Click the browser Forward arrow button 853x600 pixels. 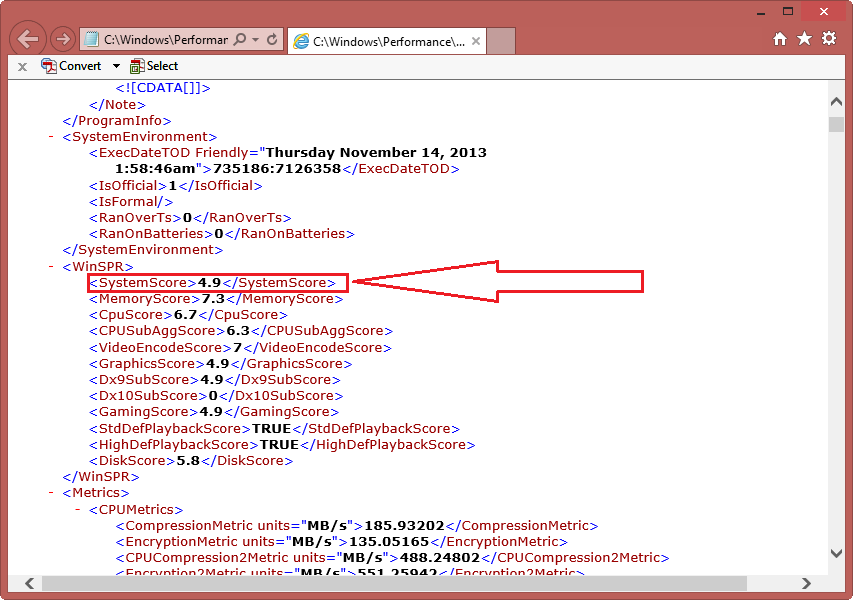62,40
